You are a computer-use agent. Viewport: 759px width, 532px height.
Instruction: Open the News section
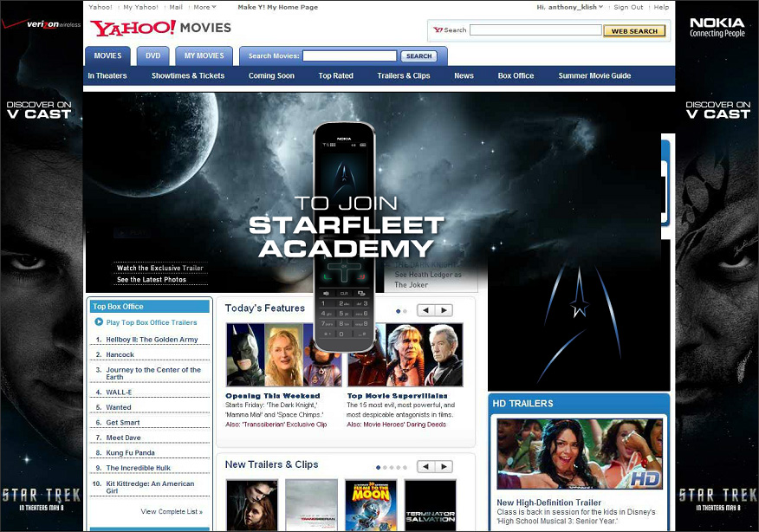(x=464, y=76)
